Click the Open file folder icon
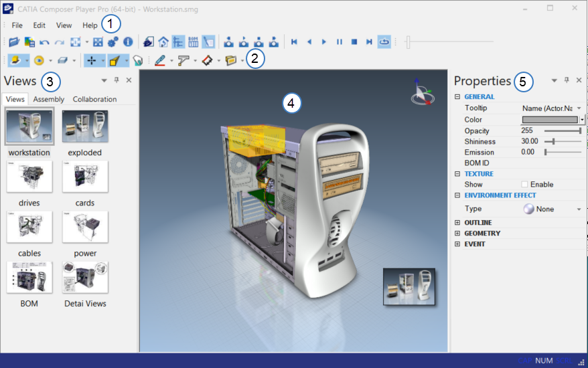Screen dimensions: 588x368 [x=13, y=41]
